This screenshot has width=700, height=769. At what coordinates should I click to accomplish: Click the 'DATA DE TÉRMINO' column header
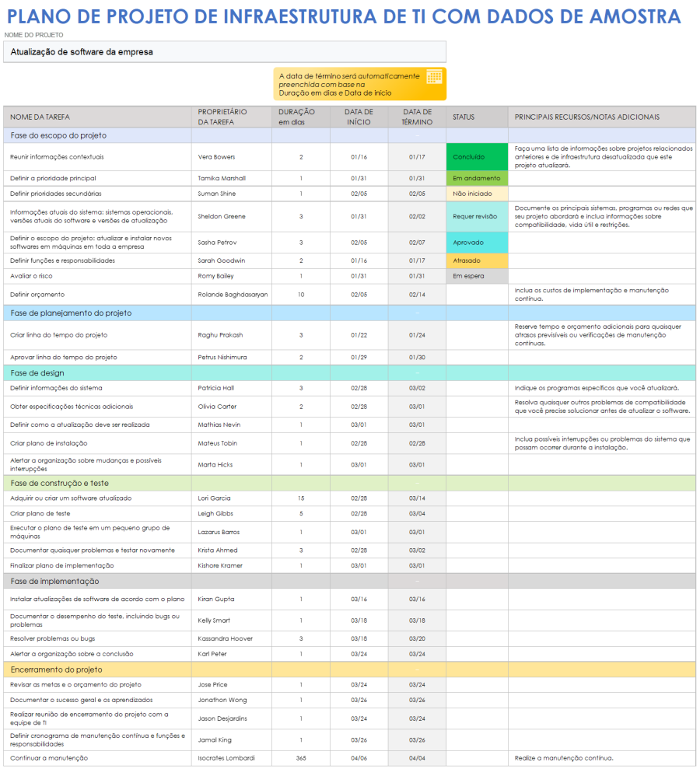pos(417,117)
